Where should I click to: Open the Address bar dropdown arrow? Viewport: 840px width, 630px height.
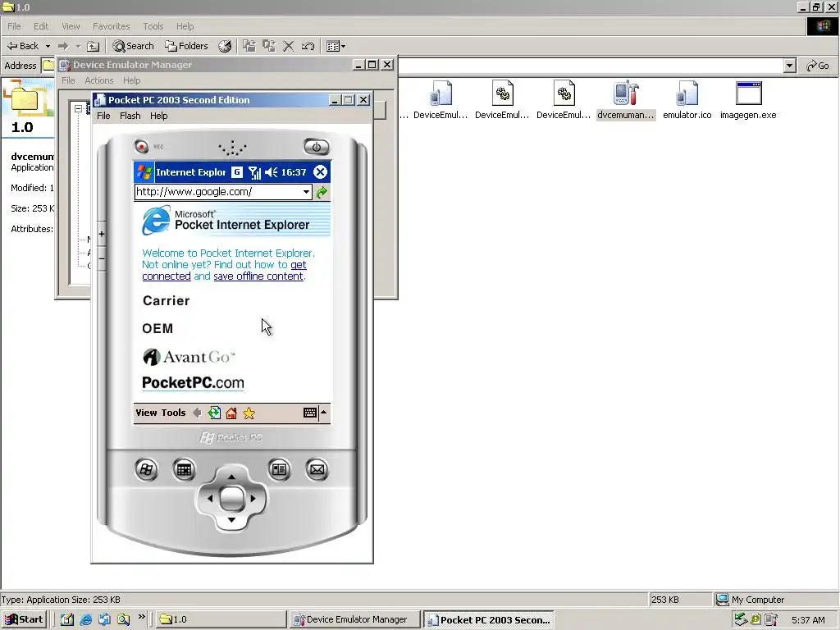(x=790, y=66)
